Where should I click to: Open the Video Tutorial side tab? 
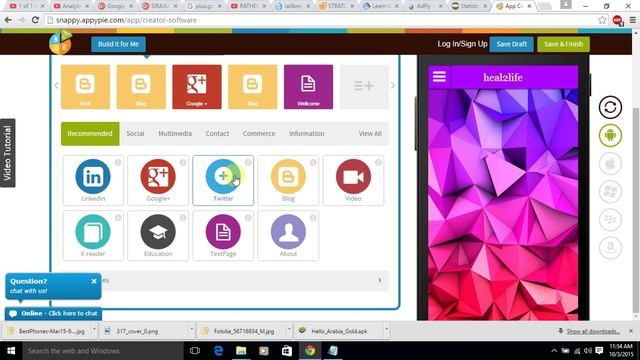click(7, 153)
